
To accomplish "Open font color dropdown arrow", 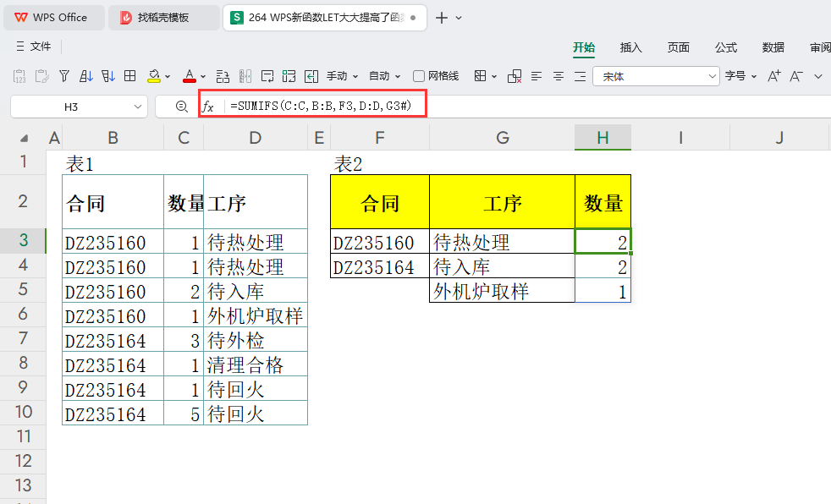I will point(203,77).
